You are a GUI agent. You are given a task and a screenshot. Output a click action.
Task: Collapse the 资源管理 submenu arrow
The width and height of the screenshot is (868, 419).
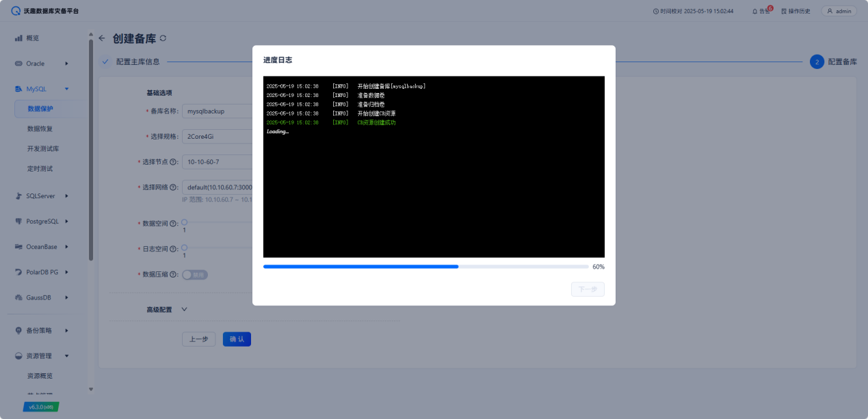(x=66, y=356)
